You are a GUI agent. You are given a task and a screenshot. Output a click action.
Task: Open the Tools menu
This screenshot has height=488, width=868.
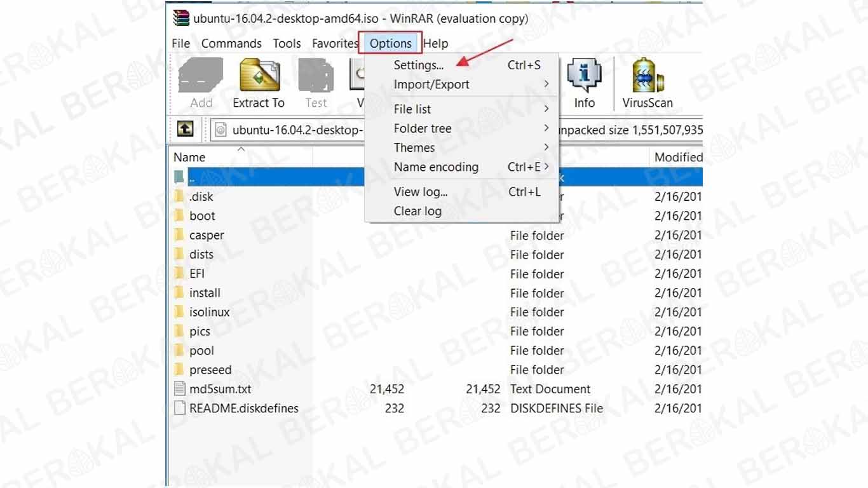pyautogui.click(x=287, y=43)
